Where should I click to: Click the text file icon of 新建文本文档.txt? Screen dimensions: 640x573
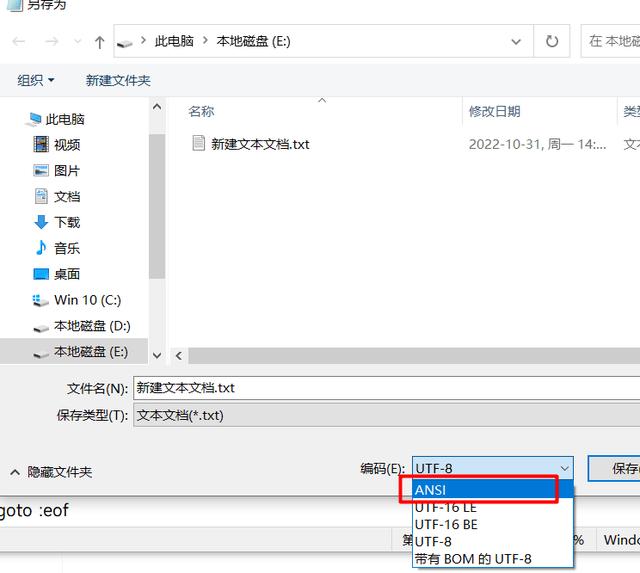pos(198,144)
